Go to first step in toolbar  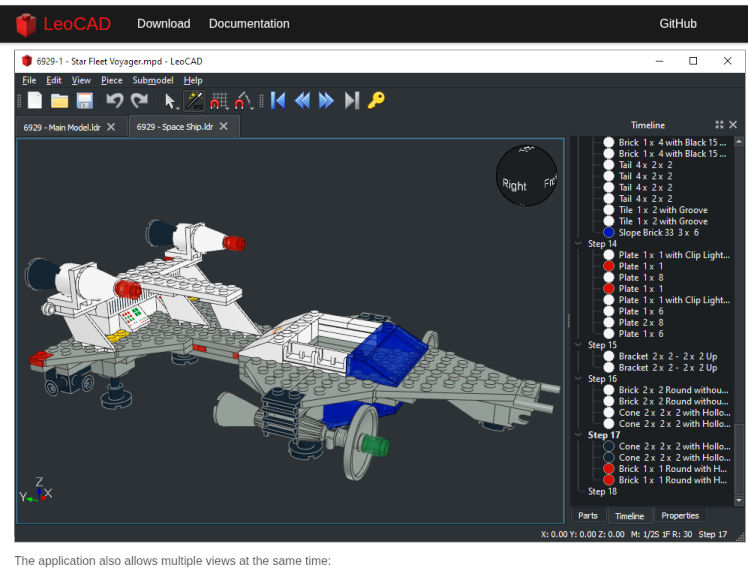(279, 100)
